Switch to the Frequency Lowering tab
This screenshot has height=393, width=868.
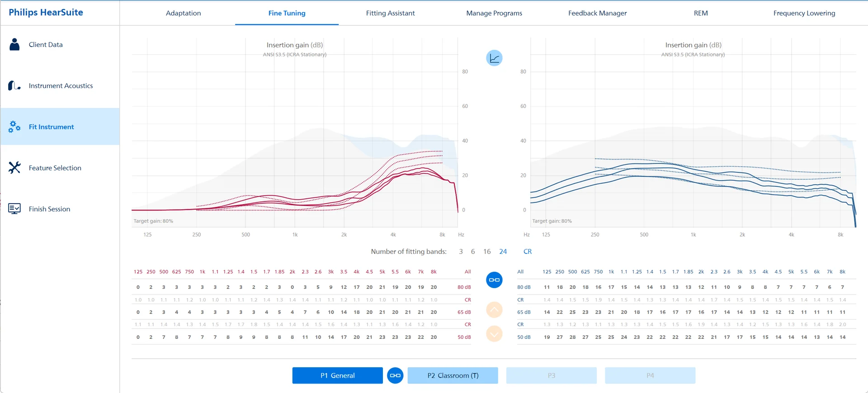tap(804, 13)
